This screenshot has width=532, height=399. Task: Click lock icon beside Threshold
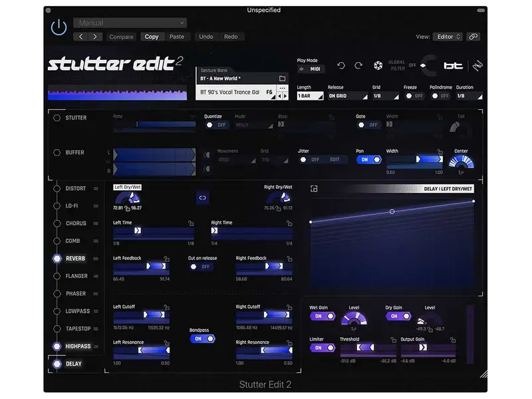click(393, 340)
